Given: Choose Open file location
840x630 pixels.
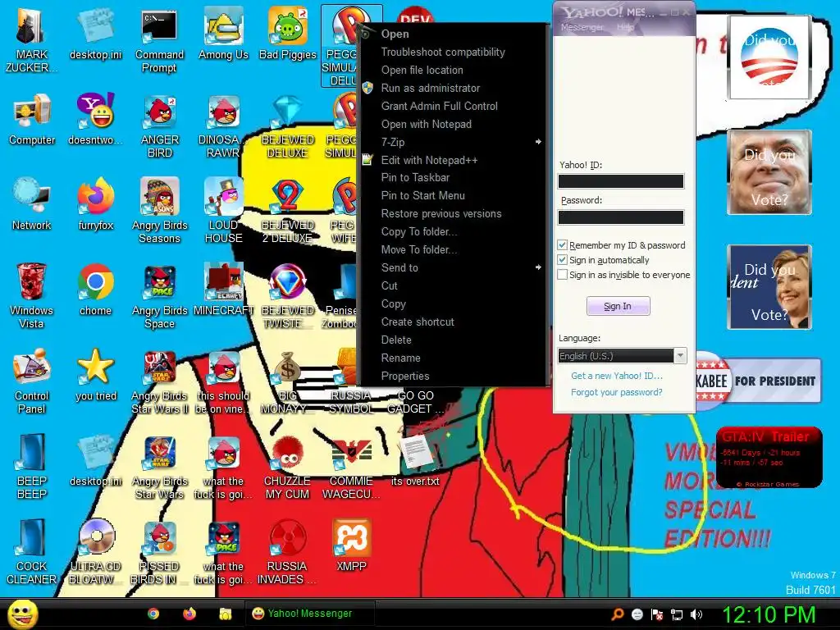Looking at the screenshot, I should (x=453, y=71).
